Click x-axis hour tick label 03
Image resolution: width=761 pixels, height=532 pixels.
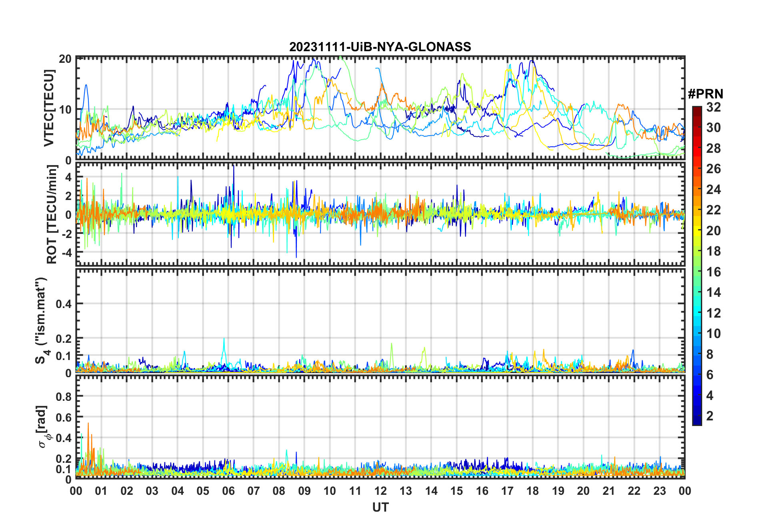point(152,491)
